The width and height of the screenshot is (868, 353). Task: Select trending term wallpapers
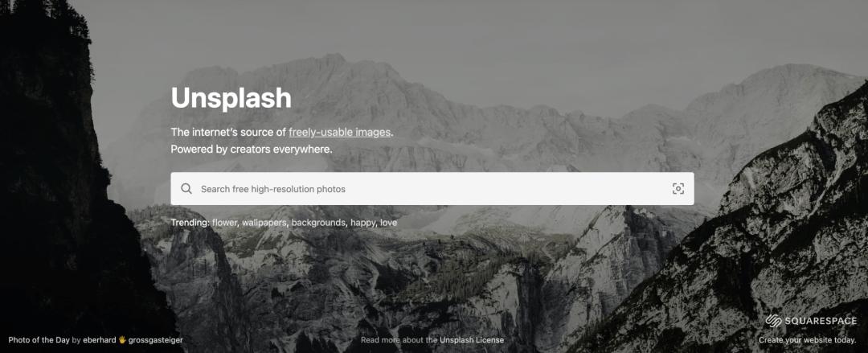[264, 223]
